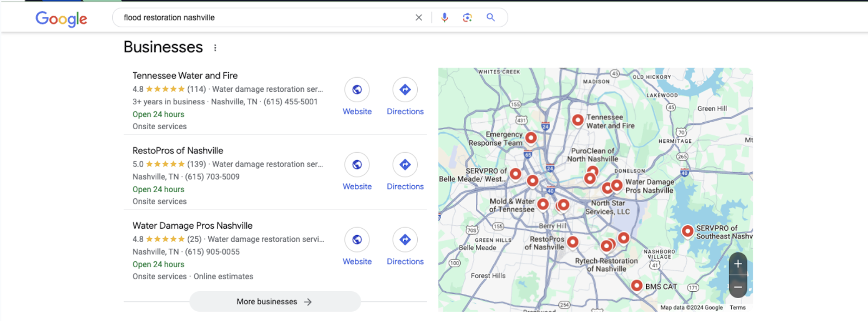Open Google Lens image search

[467, 17]
